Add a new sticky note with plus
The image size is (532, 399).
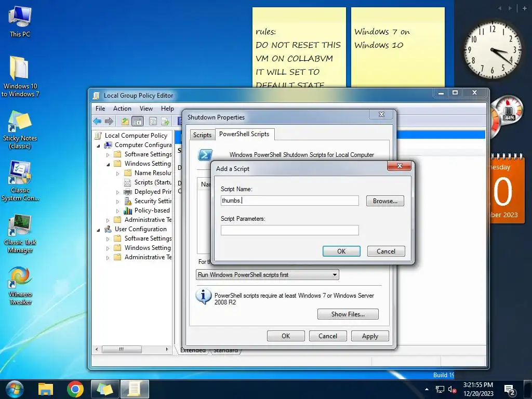pyautogui.click(x=524, y=8)
